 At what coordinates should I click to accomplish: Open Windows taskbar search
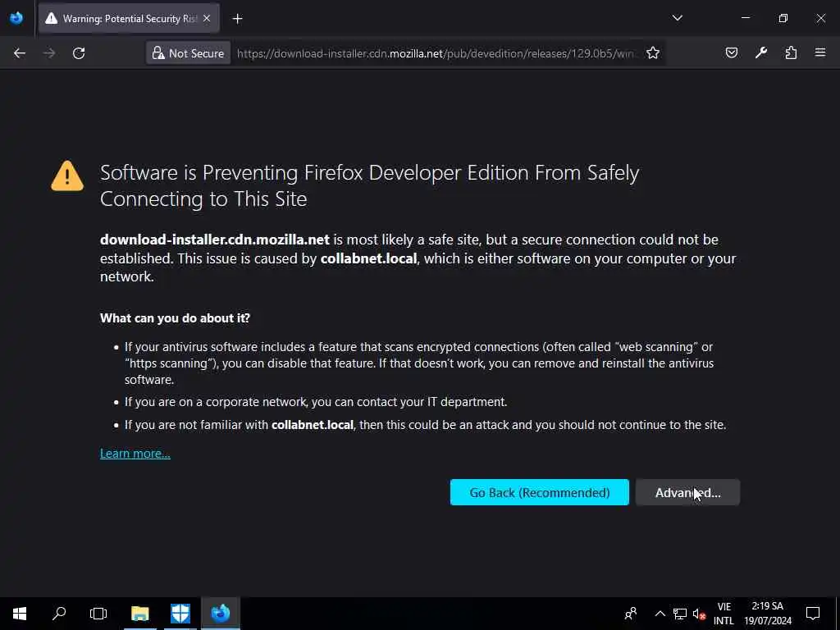click(59, 614)
